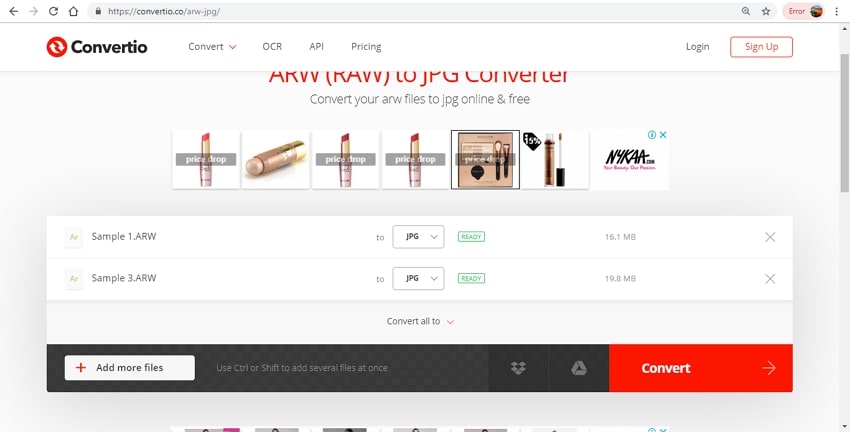
Task: Open the browser zoom magnifier icon
Action: pos(745,11)
